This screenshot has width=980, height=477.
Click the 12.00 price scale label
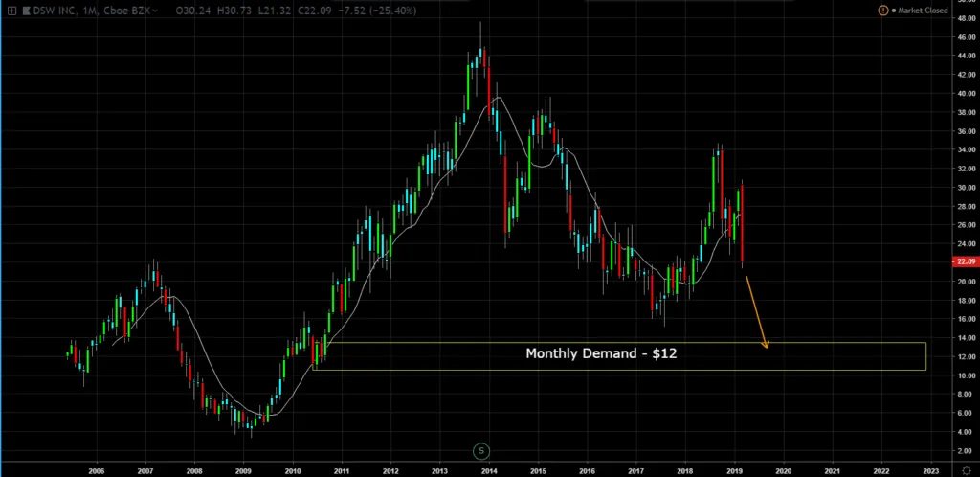click(966, 356)
